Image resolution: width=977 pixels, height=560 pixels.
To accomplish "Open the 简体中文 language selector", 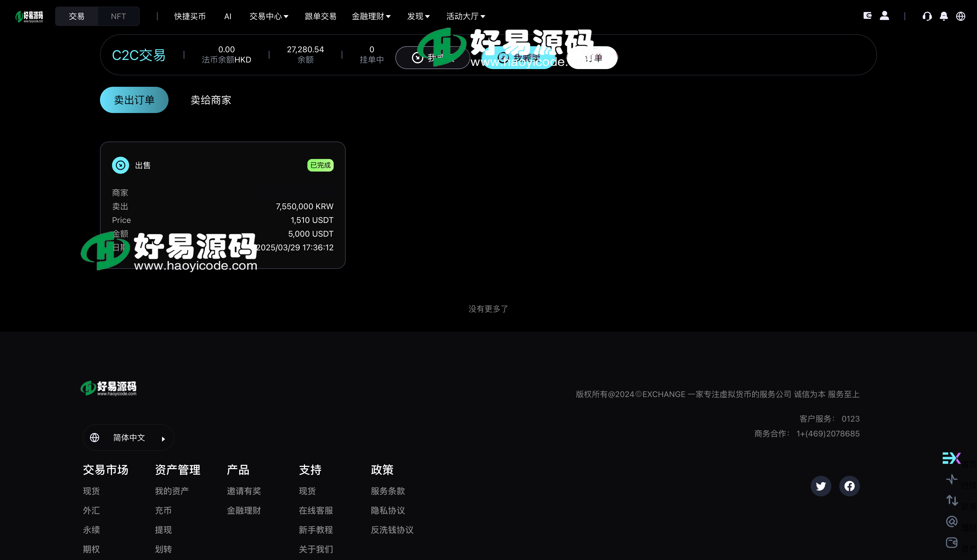I will (128, 437).
